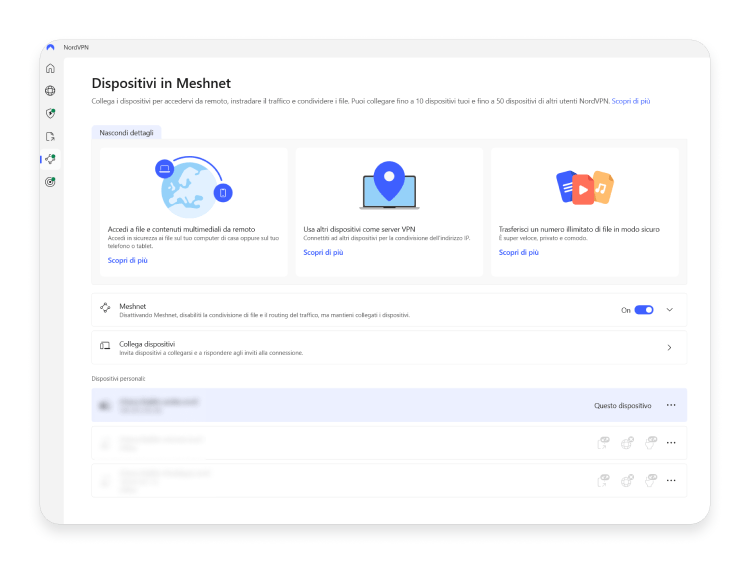Turn off the Meshnet switch
Screen dimensions: 750x564
point(643,310)
